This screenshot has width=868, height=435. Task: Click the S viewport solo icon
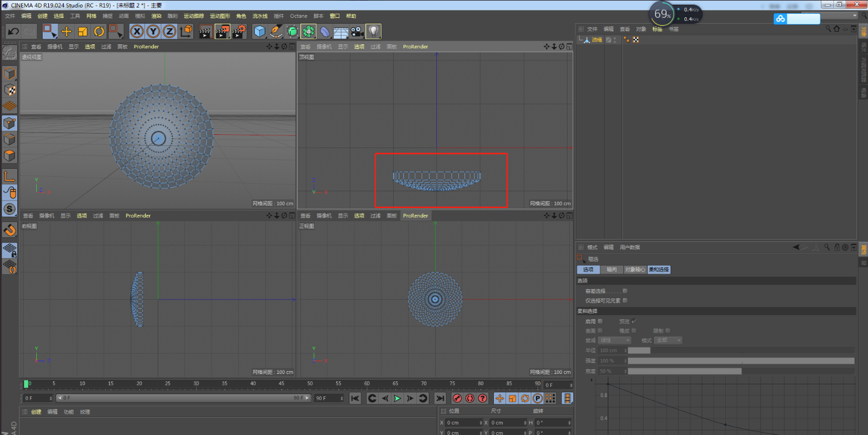tap(10, 209)
